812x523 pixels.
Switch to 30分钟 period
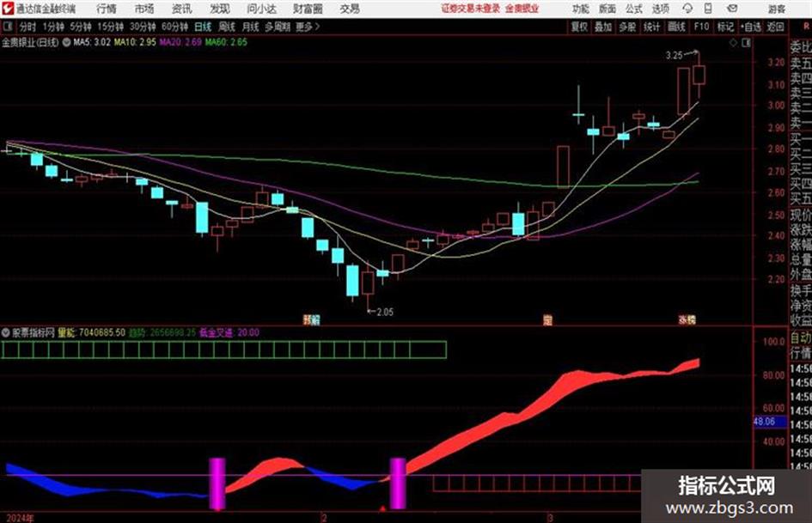point(143,27)
